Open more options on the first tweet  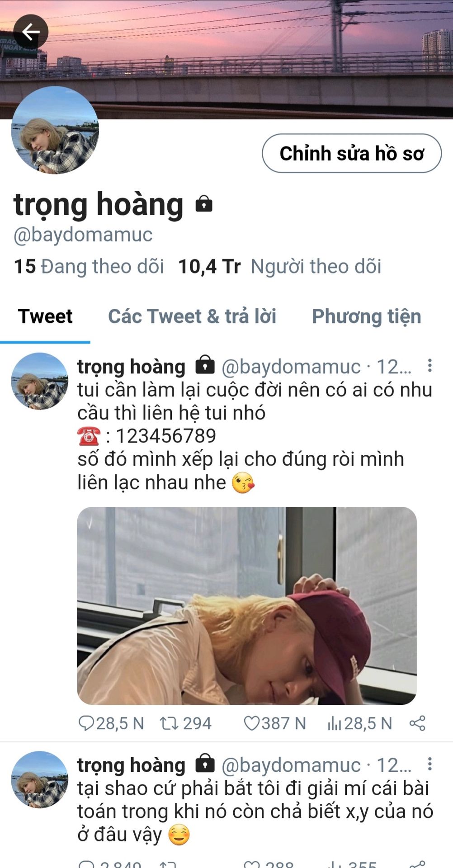tap(429, 365)
